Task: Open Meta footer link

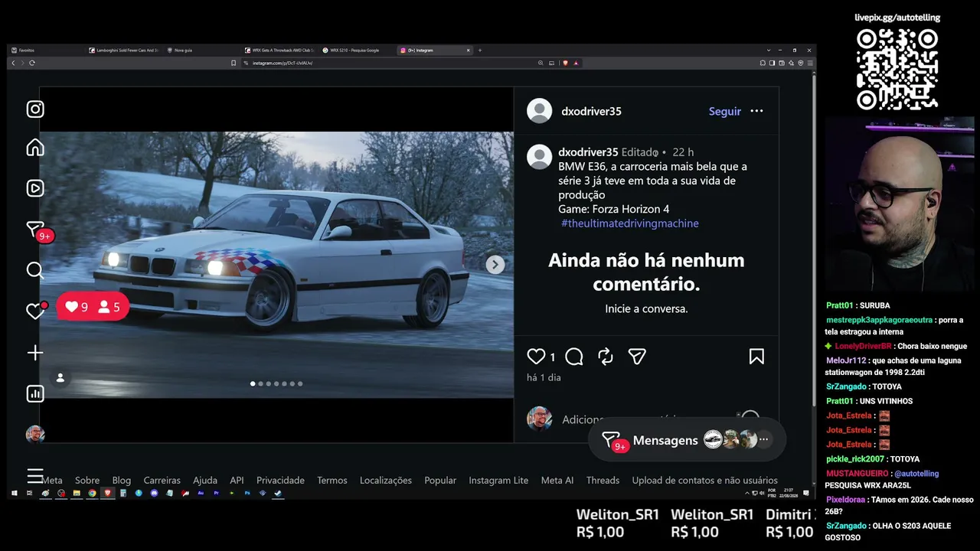Action: click(x=52, y=481)
